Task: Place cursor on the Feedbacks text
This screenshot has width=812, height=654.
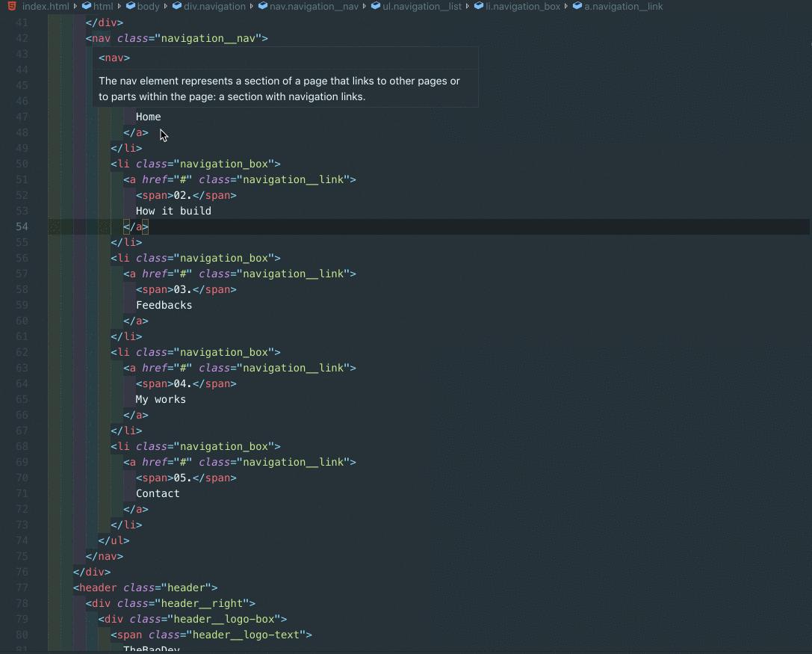Action: click(164, 305)
